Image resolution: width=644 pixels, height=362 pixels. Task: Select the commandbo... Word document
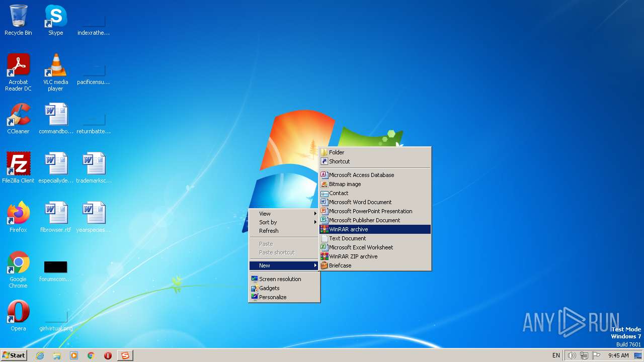tap(56, 119)
